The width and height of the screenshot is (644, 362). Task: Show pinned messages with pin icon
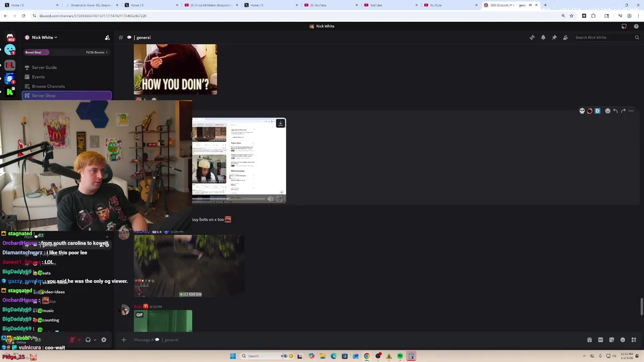554,37
